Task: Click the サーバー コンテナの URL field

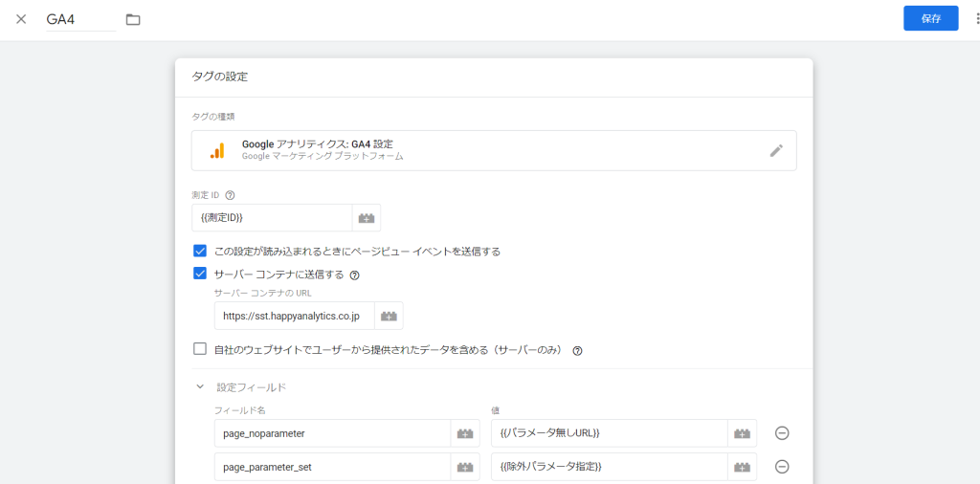Action: (295, 316)
